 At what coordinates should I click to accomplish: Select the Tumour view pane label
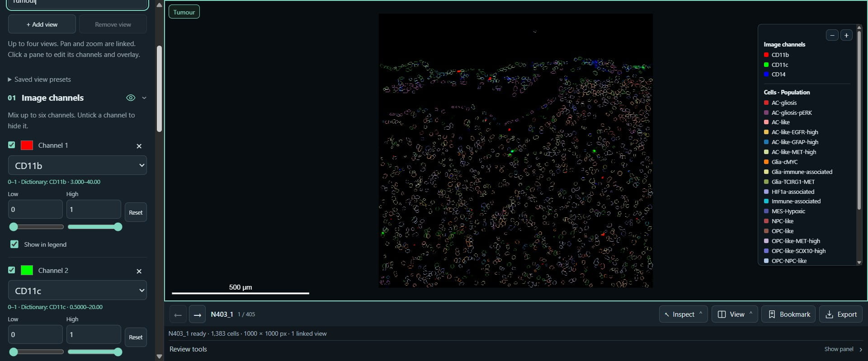click(184, 12)
